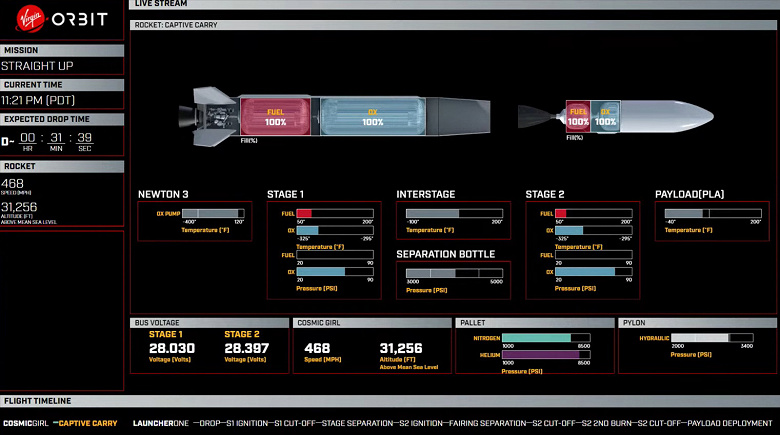The image size is (780, 435).
Task: Click the Stage 2 engine nozzle
Action: click(x=541, y=116)
